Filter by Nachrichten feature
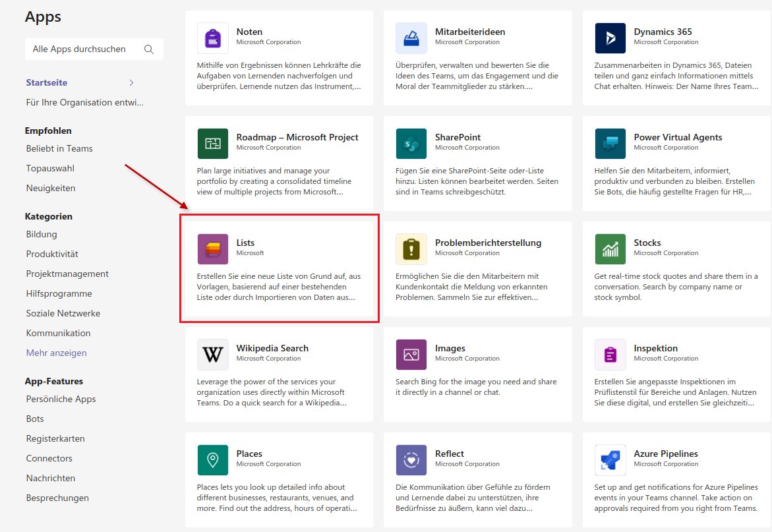 (51, 478)
